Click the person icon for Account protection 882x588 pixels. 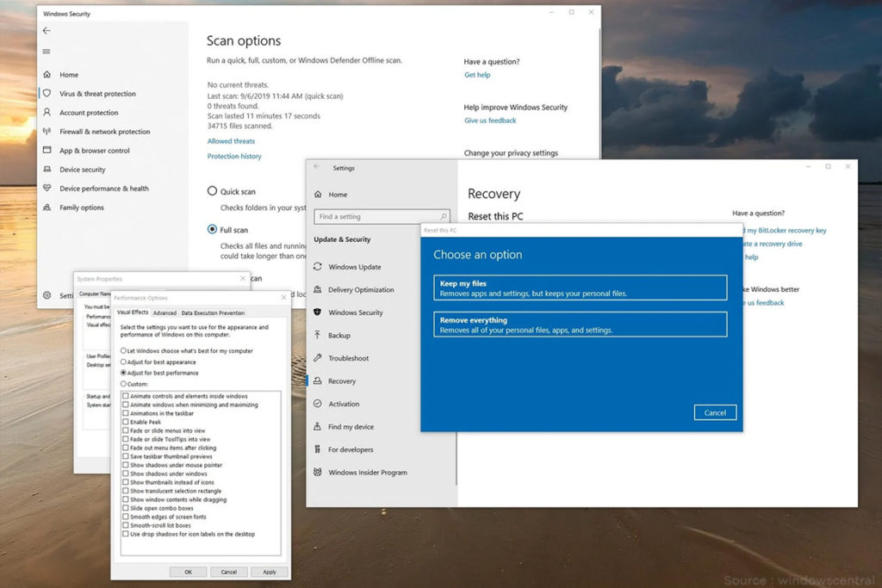point(47,113)
